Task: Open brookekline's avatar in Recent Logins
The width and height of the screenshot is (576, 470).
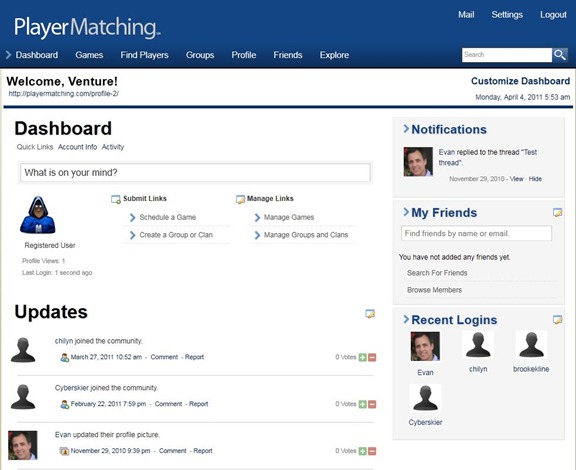Action: (x=531, y=345)
